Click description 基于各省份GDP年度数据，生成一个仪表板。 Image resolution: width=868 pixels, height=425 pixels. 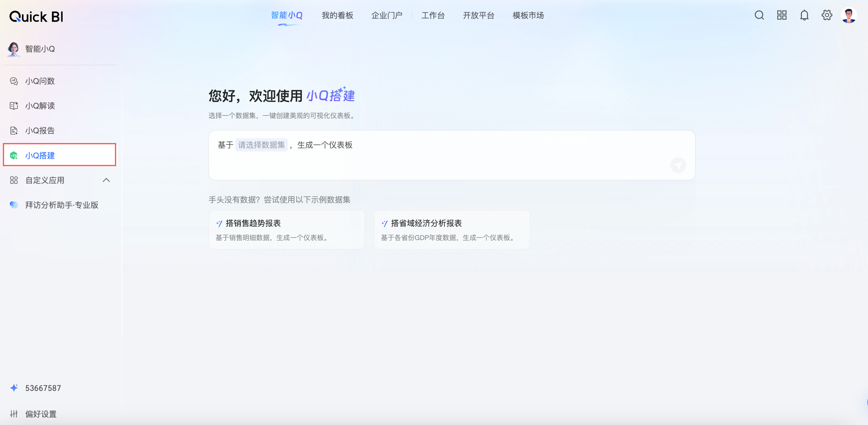(449, 238)
